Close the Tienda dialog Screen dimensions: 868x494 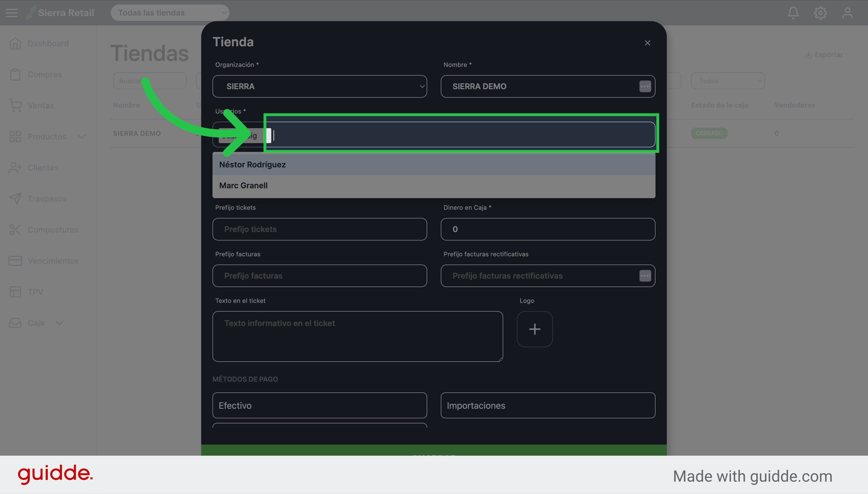(x=647, y=43)
